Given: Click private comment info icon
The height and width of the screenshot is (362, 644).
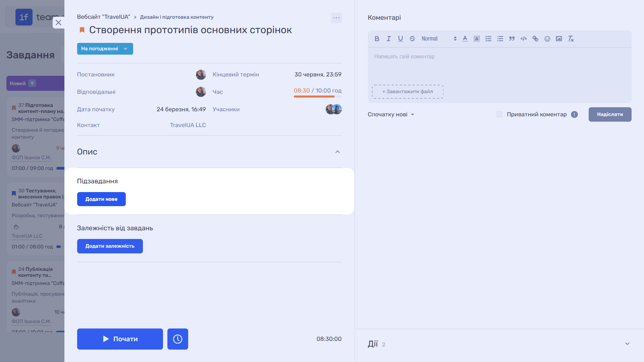Looking at the screenshot, I should [x=574, y=114].
